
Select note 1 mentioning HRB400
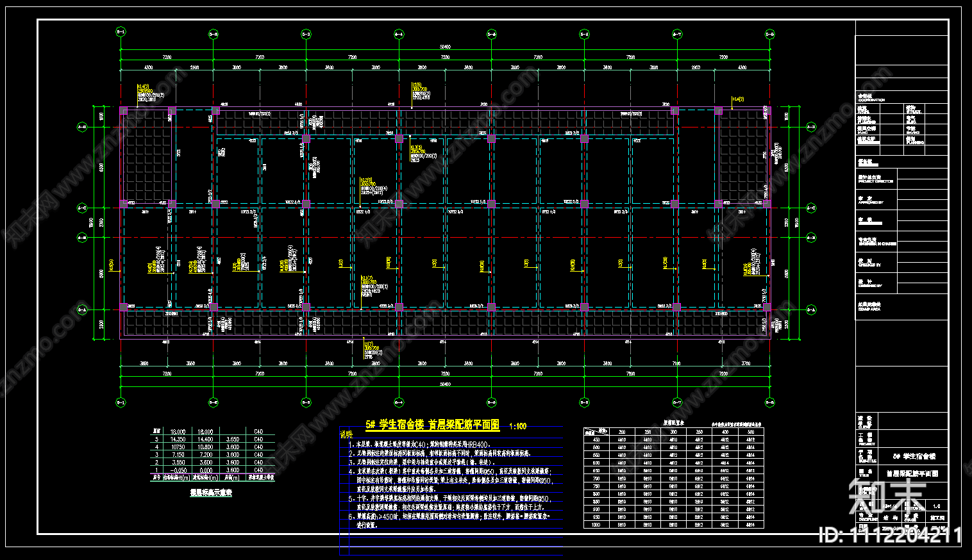[x=419, y=444]
